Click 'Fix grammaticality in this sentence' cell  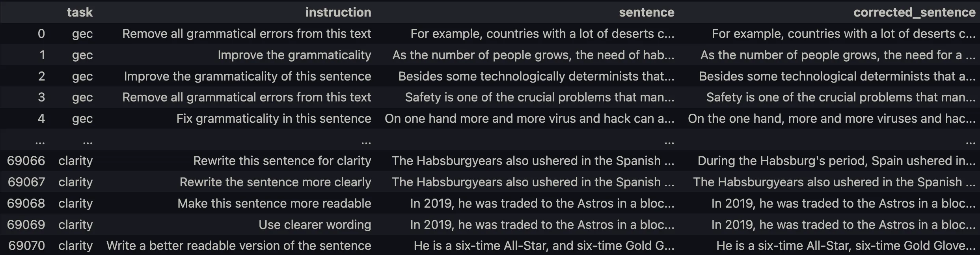(274, 118)
